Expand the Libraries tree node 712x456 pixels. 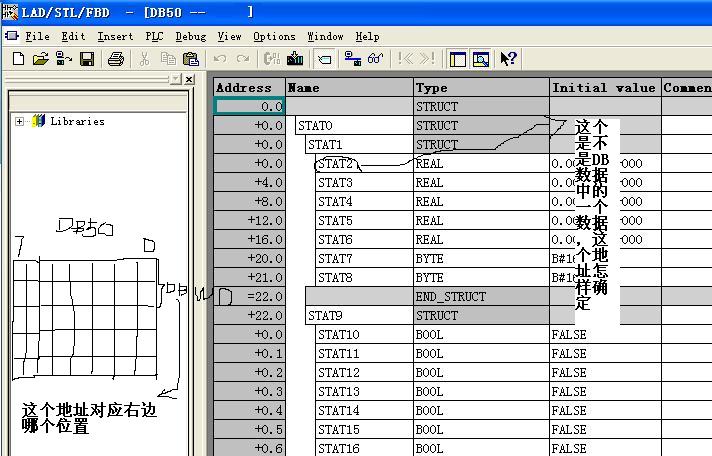point(19,121)
